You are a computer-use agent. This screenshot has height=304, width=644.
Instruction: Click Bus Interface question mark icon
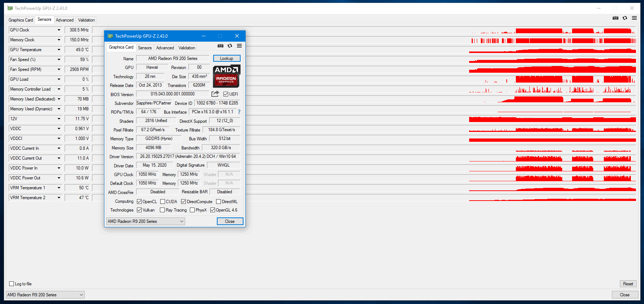click(239, 112)
